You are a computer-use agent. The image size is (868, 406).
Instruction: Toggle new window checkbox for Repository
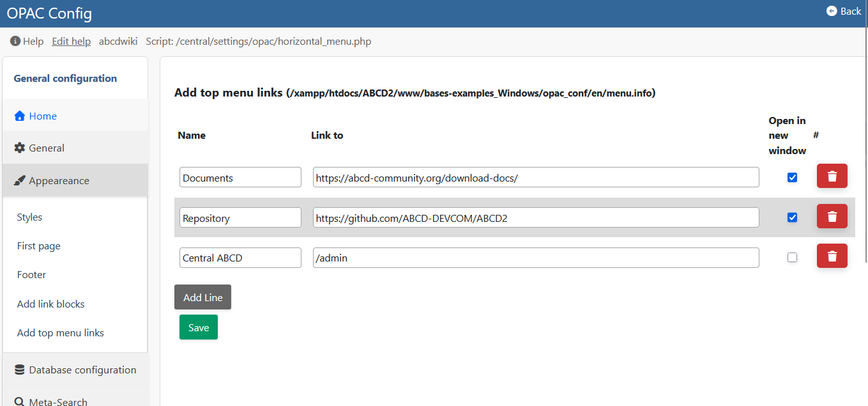pos(792,217)
